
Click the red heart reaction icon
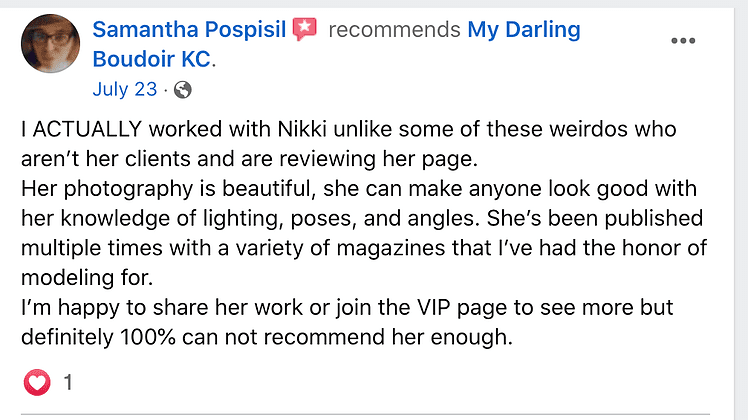click(x=36, y=381)
